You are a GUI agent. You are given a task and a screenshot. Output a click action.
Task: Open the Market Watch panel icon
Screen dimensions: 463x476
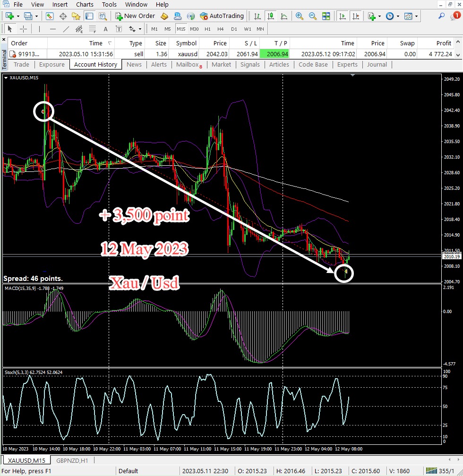pyautogui.click(x=50, y=16)
